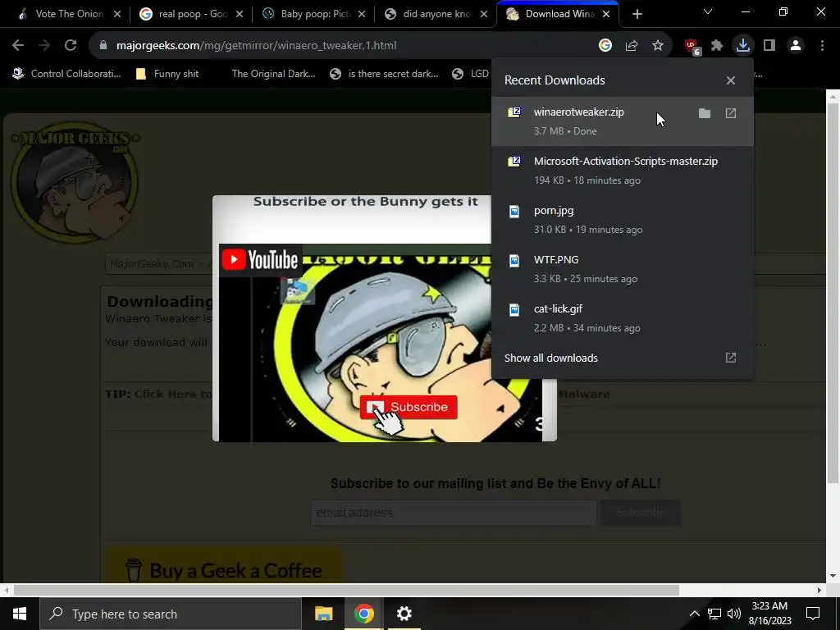The width and height of the screenshot is (840, 630).
Task: Click the lock icon in the address bar
Action: 103,46
